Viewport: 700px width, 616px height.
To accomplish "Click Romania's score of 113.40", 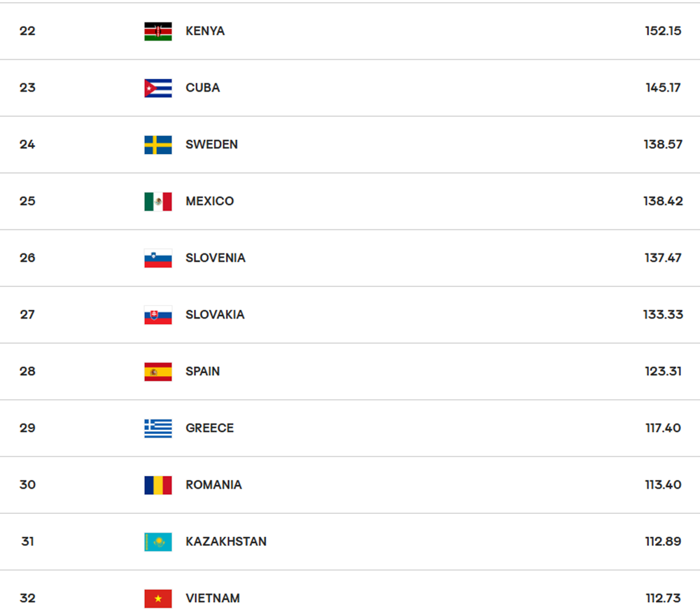I will click(x=663, y=485).
